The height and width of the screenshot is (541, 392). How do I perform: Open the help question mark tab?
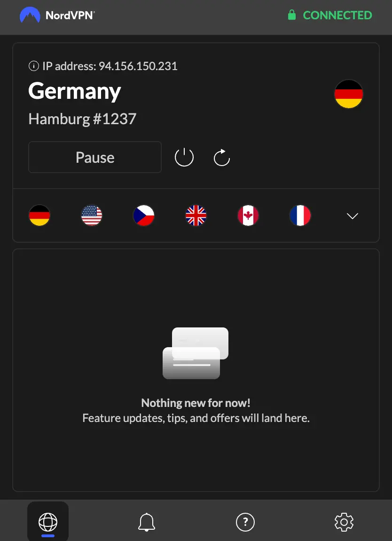(245, 522)
